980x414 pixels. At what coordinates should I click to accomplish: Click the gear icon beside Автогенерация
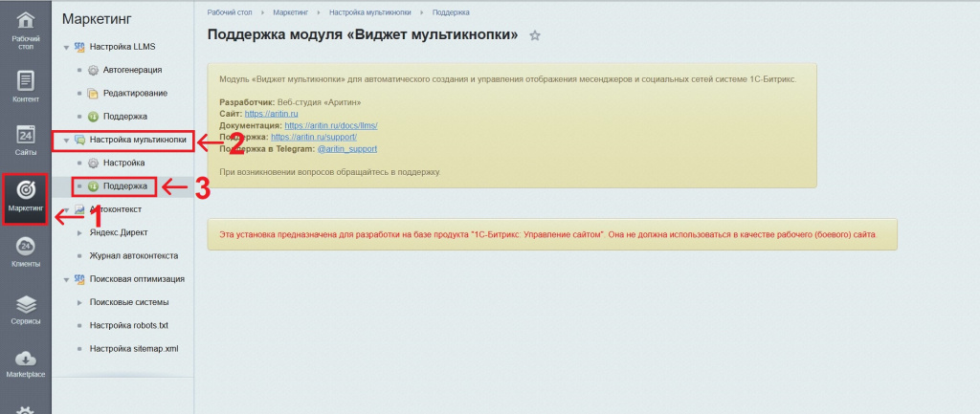click(93, 70)
